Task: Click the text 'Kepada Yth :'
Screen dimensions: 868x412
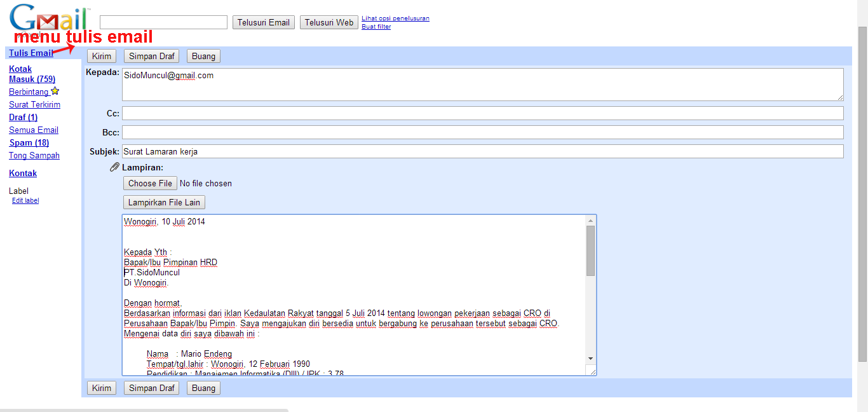Action: click(148, 252)
